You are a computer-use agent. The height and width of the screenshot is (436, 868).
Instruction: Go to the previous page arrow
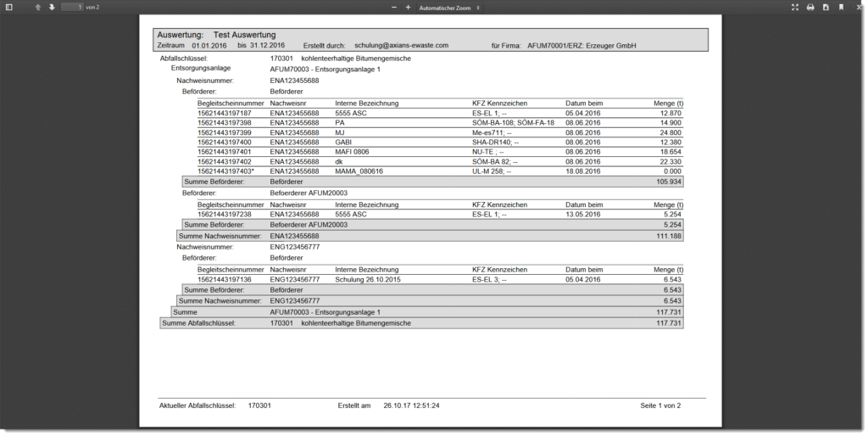[x=37, y=7]
